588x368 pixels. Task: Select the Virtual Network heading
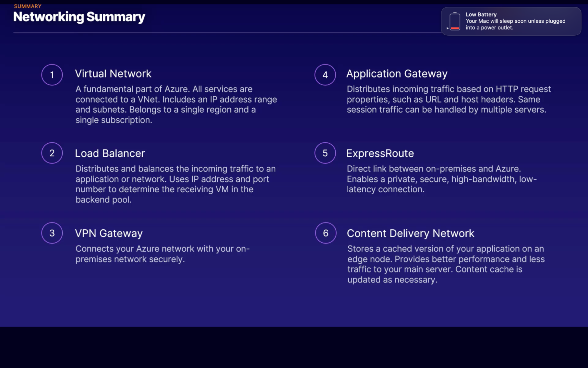tap(113, 74)
